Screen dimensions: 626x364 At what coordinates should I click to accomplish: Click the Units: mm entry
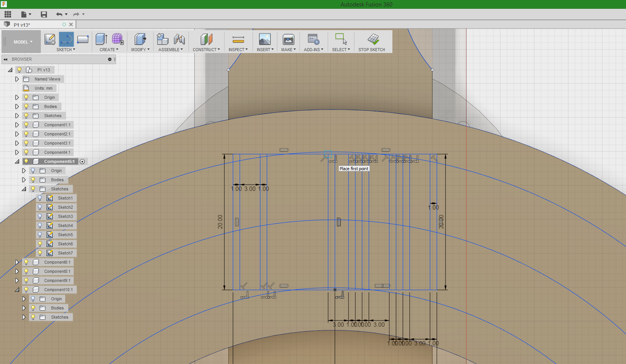coord(44,88)
